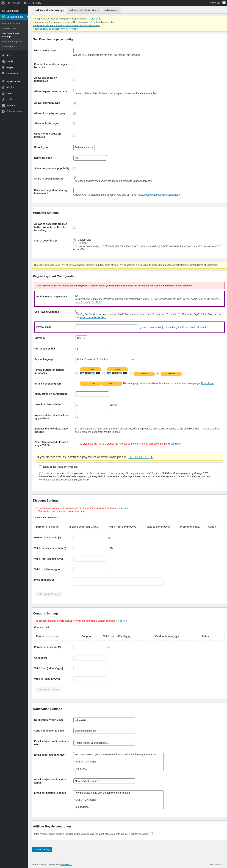
Task: Uncheck Allow filtering by category
Action: (74, 113)
